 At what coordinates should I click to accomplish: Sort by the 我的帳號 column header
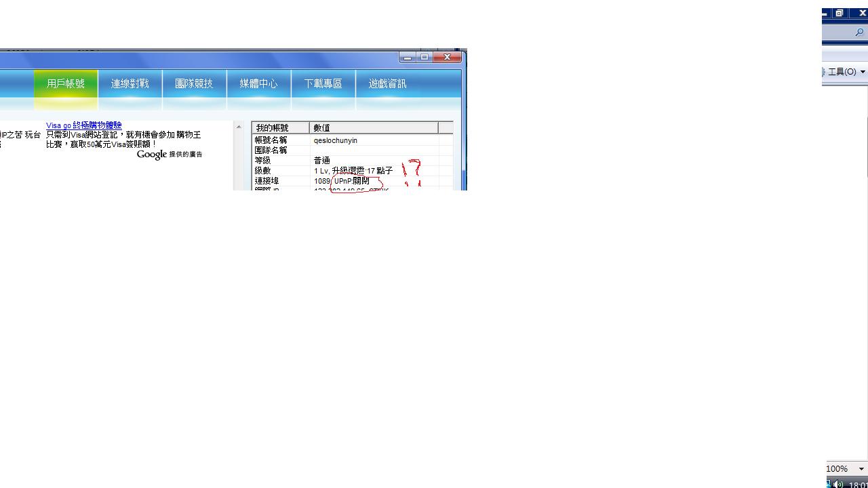[281, 127]
